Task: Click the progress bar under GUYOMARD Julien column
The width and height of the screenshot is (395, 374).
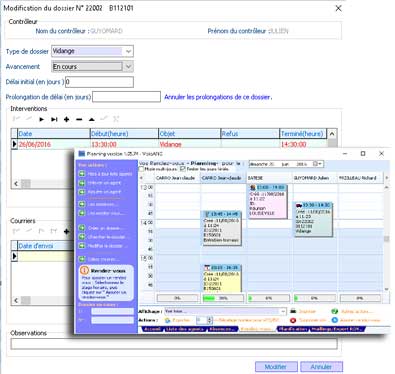Action: (x=314, y=298)
